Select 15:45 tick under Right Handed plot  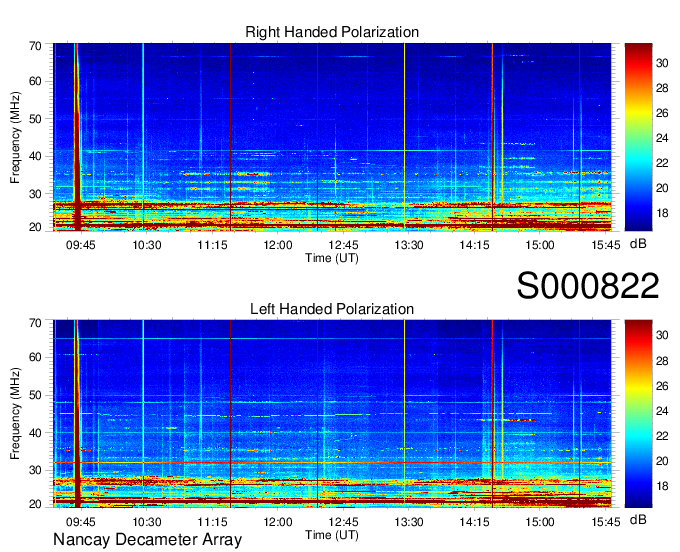(x=606, y=245)
